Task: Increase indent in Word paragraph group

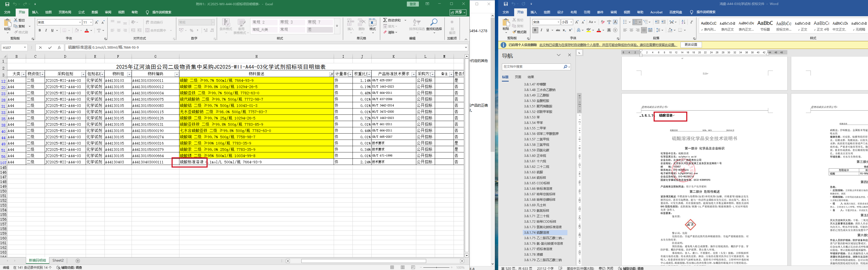Action: click(664, 22)
